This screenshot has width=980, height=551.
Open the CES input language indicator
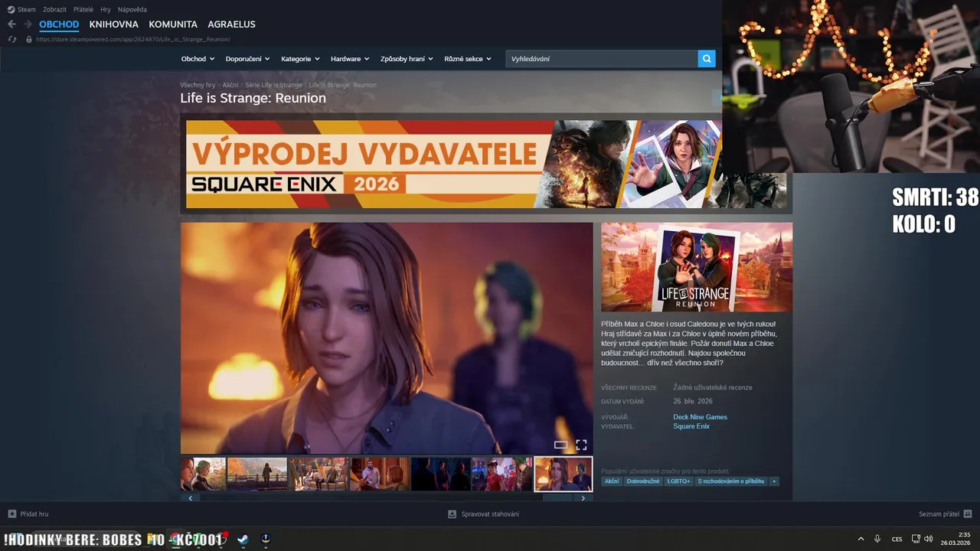(x=897, y=540)
